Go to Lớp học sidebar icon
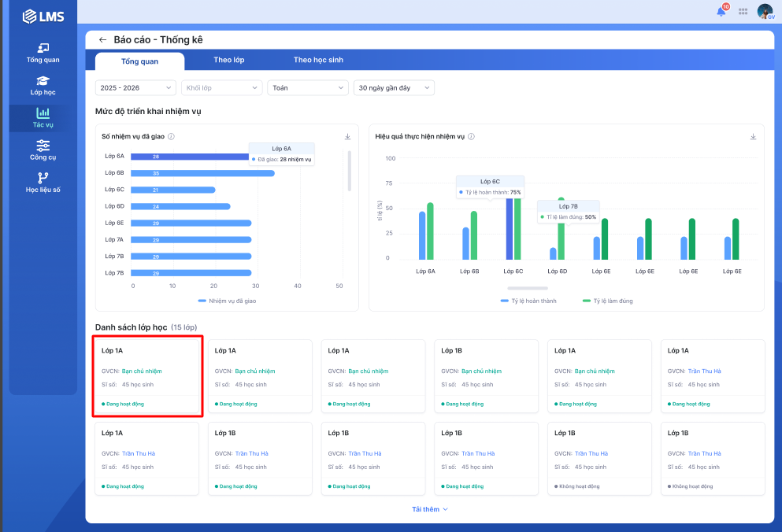Screen dimensions: 782x532 (x=43, y=86)
